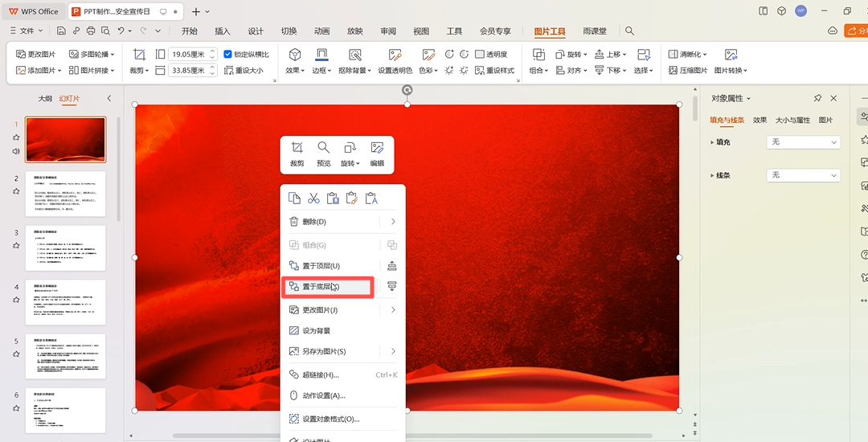Click the paste-as-text-only icon in context menu
The height and width of the screenshot is (442, 868).
pos(371,198)
